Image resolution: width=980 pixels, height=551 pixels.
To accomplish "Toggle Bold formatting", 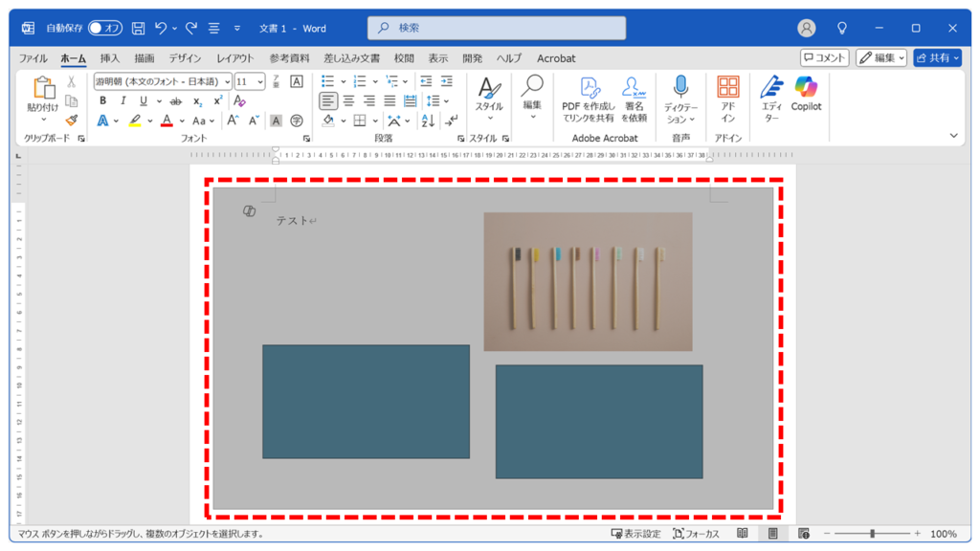I will (103, 101).
